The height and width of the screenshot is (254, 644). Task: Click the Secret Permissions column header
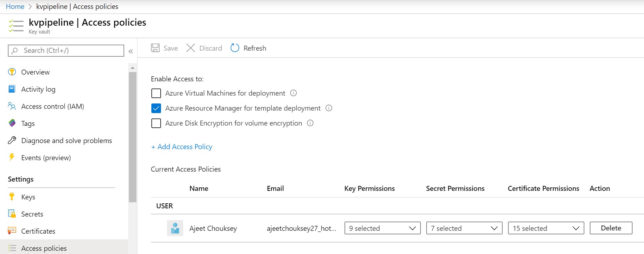(455, 188)
